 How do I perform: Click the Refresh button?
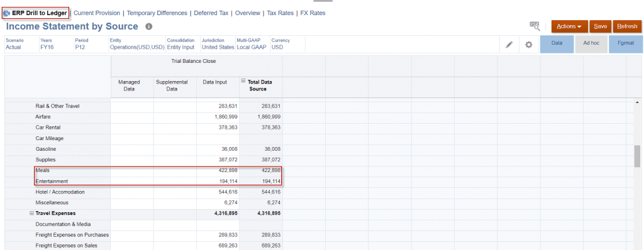pos(627,26)
